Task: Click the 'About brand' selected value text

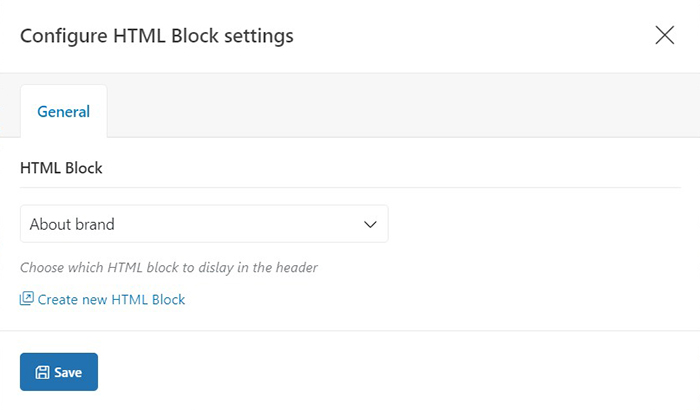Action: coord(72,224)
